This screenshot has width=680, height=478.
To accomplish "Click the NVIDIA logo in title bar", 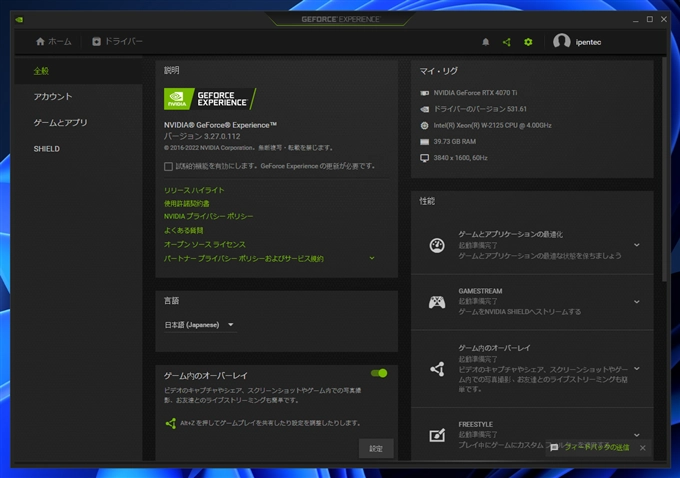I will coord(19,20).
